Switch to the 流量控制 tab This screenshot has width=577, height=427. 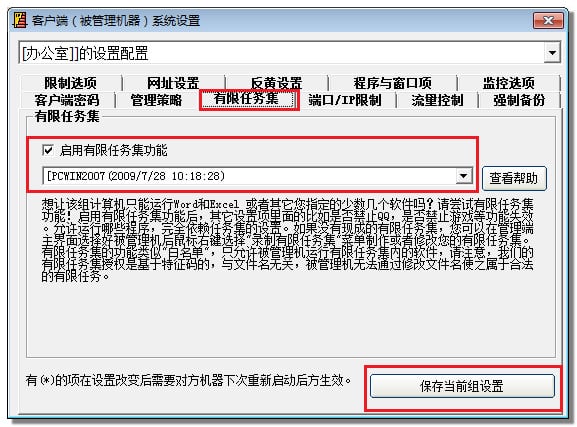point(437,100)
